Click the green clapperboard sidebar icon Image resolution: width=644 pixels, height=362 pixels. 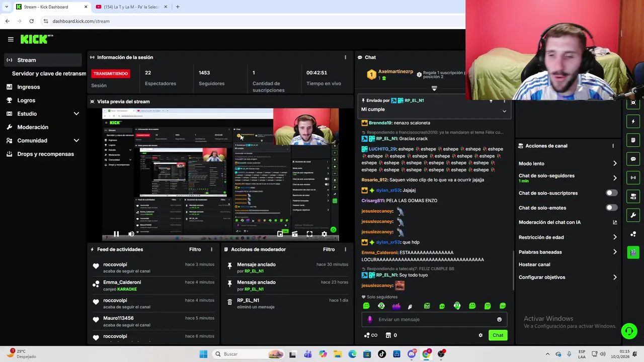click(x=633, y=252)
